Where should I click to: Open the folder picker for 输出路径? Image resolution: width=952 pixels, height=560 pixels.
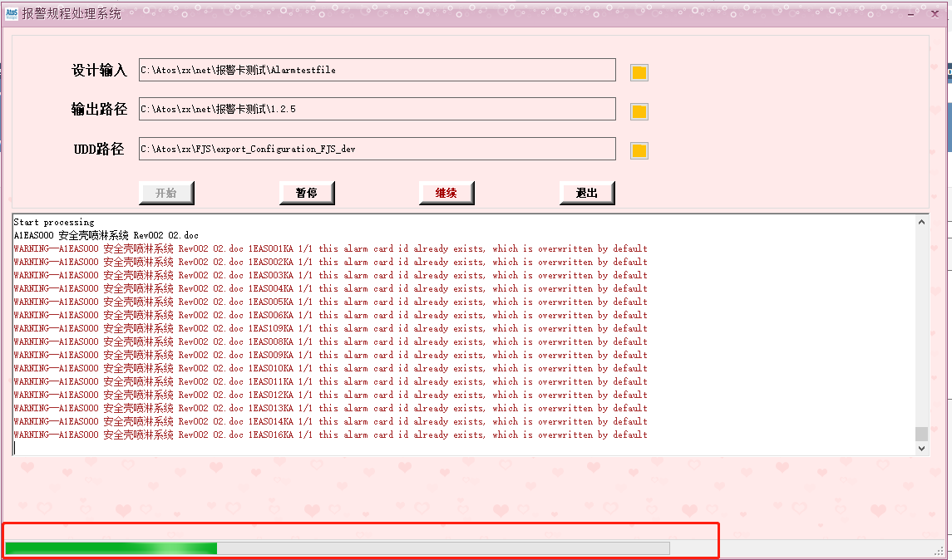(x=639, y=111)
